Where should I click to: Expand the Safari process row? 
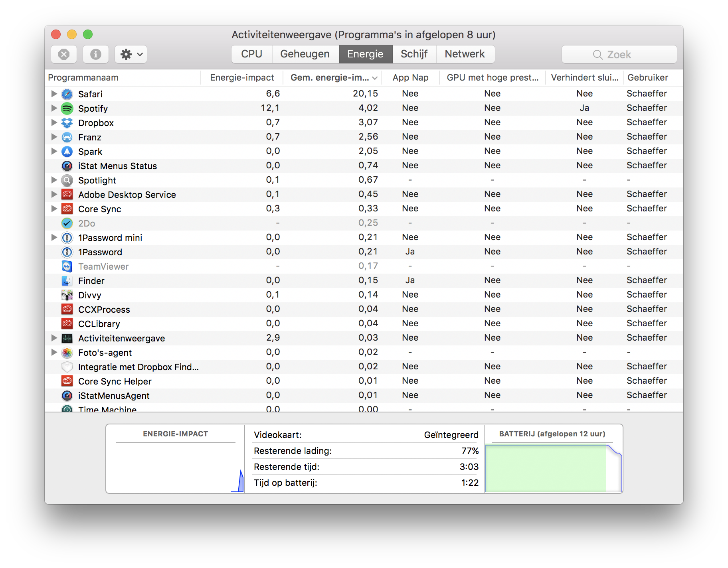click(x=54, y=94)
